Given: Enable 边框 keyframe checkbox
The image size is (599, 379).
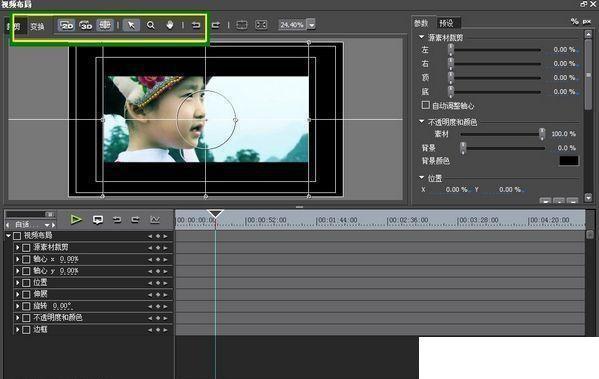Looking at the screenshot, I should click(x=26, y=330).
